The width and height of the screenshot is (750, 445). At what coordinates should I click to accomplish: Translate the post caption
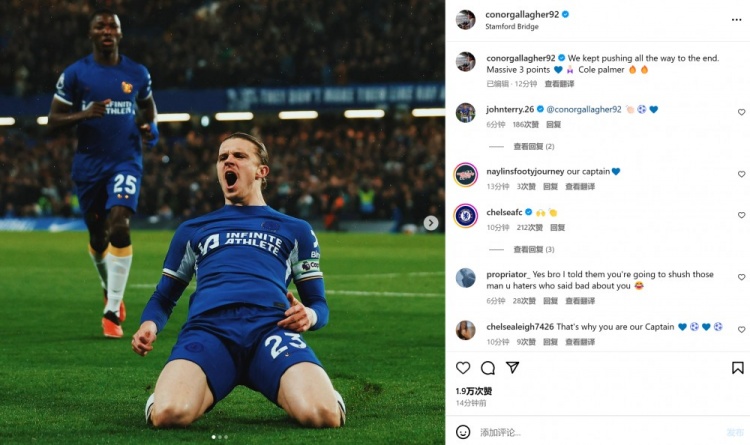coord(559,84)
